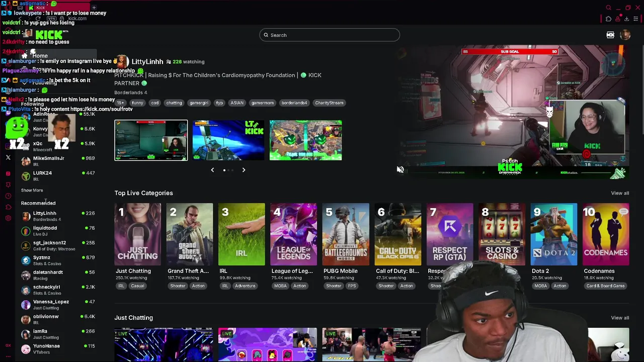Viewport: 644px width, 362px height.
Task: Open the LittyLinhh featured channel name
Action: 147,61
